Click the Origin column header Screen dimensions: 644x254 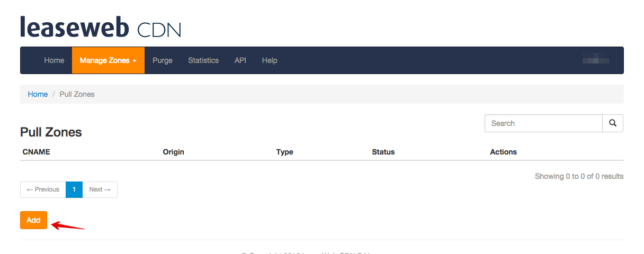[x=174, y=152]
